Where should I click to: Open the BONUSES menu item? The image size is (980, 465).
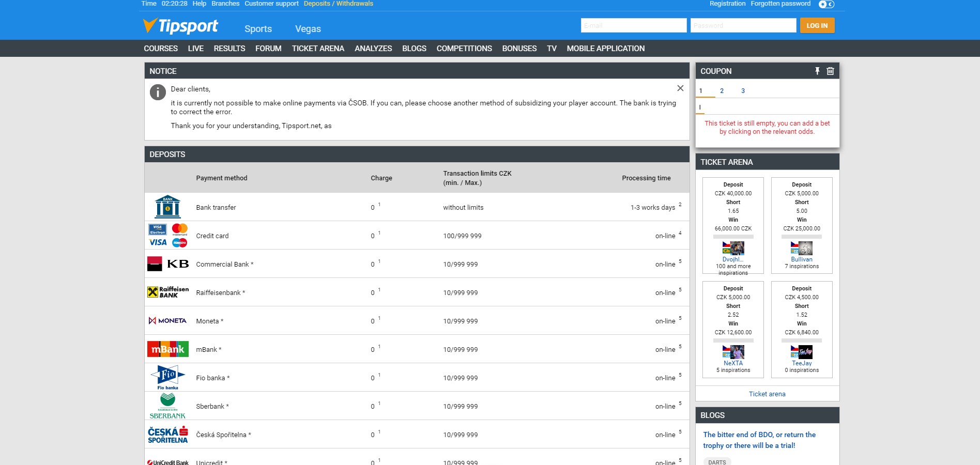tap(519, 48)
